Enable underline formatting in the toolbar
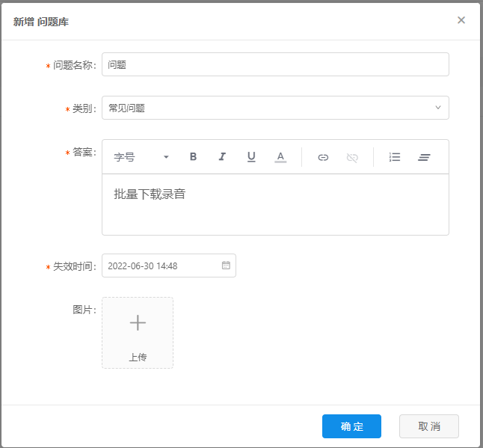This screenshot has width=483, height=448. coord(251,157)
